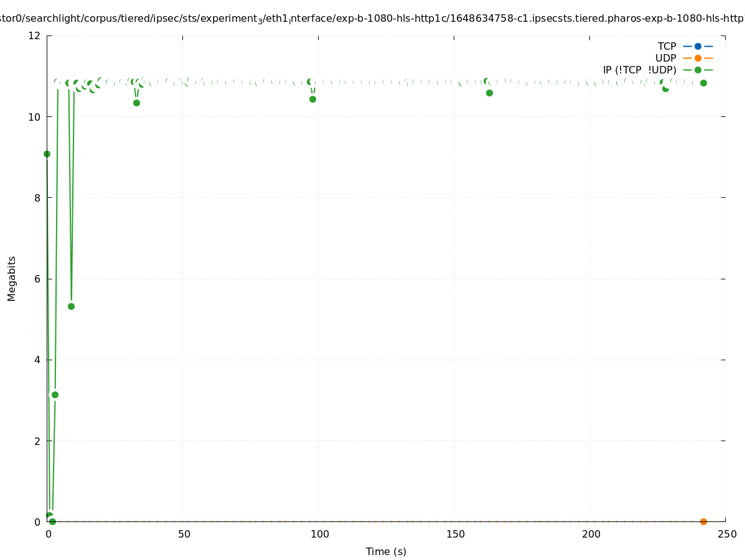745x560 pixels.
Task: Click the 12 tick label on y-axis
Action: [34, 35]
